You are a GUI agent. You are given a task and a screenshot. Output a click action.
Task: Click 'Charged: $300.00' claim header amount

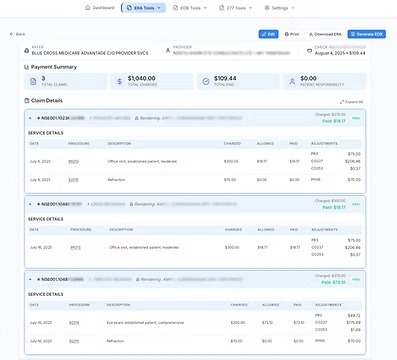[330, 201]
